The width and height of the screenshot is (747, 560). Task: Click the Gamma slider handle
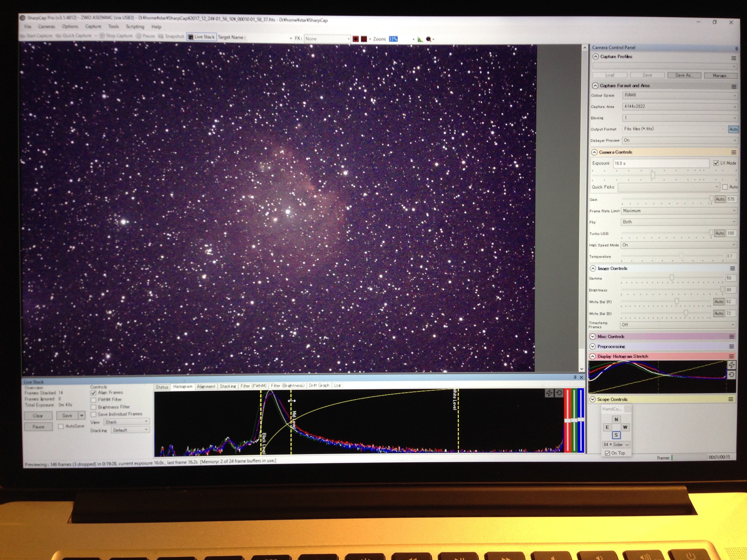pos(672,277)
